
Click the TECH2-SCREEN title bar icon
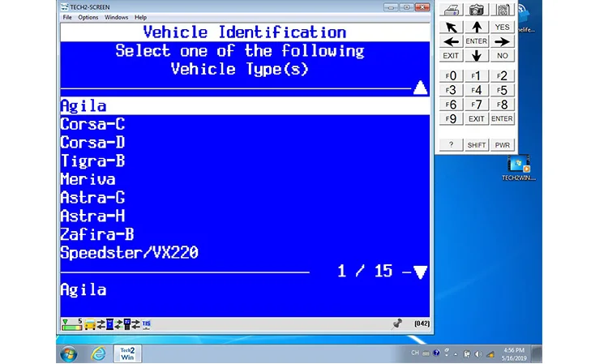[64, 7]
